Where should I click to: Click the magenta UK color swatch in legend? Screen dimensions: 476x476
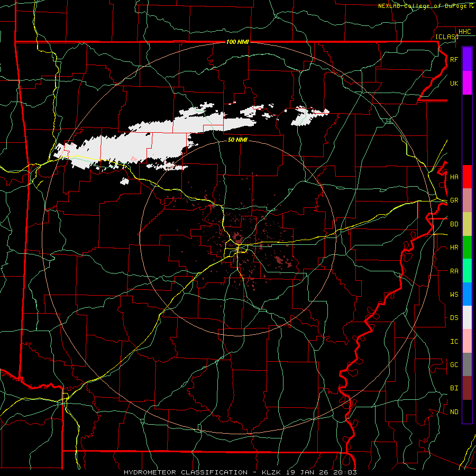(467, 83)
